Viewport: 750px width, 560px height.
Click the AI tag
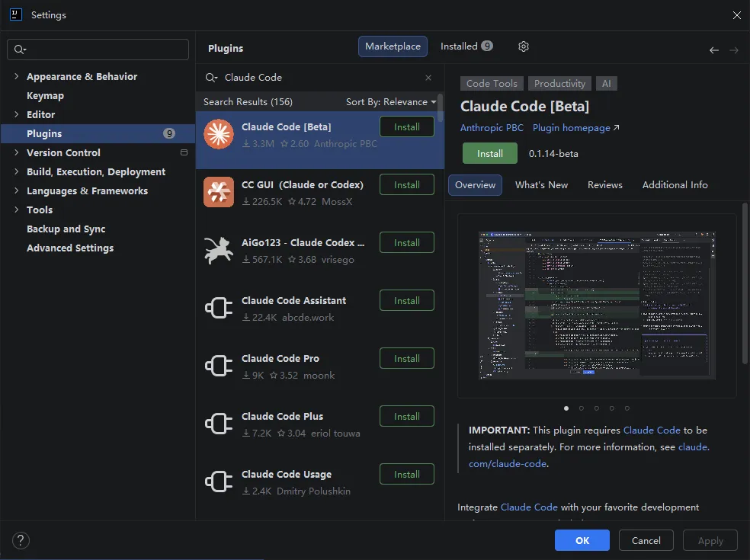(607, 84)
